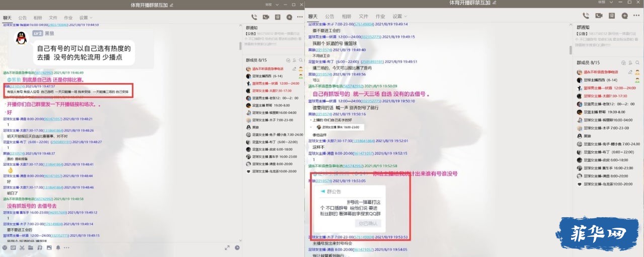The width and height of the screenshot is (644, 257).
Task: Select member 足球女主播-皮皮 6:00-18:00 in right list
Action: pyautogui.click(x=608, y=160)
